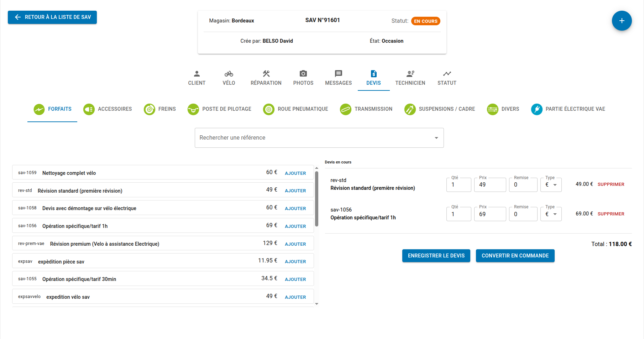Select the Partie Électrique VAE plug icon
Viewport: 644px width, 339px height.
536,109
